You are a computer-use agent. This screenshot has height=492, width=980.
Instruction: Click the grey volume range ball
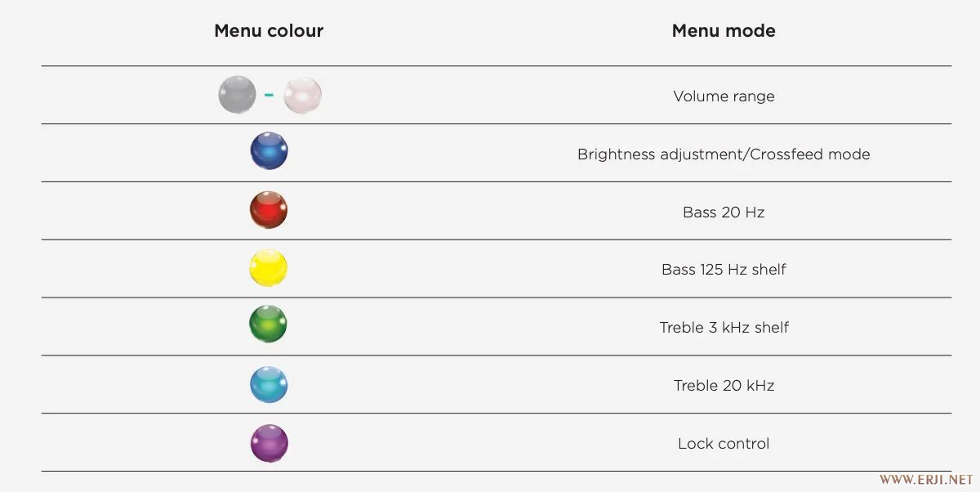[237, 95]
